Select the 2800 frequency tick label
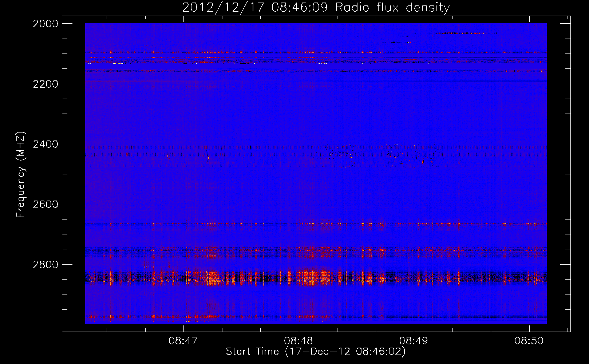The width and height of the screenshot is (589, 364). (x=46, y=264)
